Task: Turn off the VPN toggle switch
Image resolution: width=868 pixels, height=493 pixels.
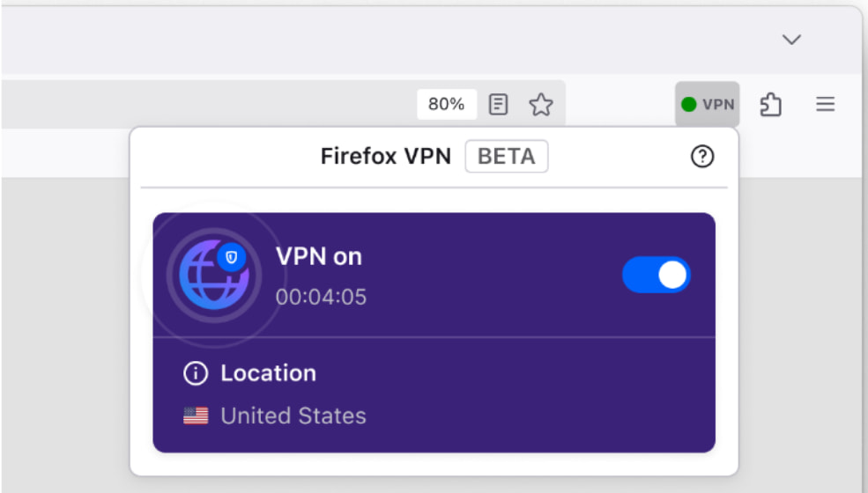Action: 657,276
